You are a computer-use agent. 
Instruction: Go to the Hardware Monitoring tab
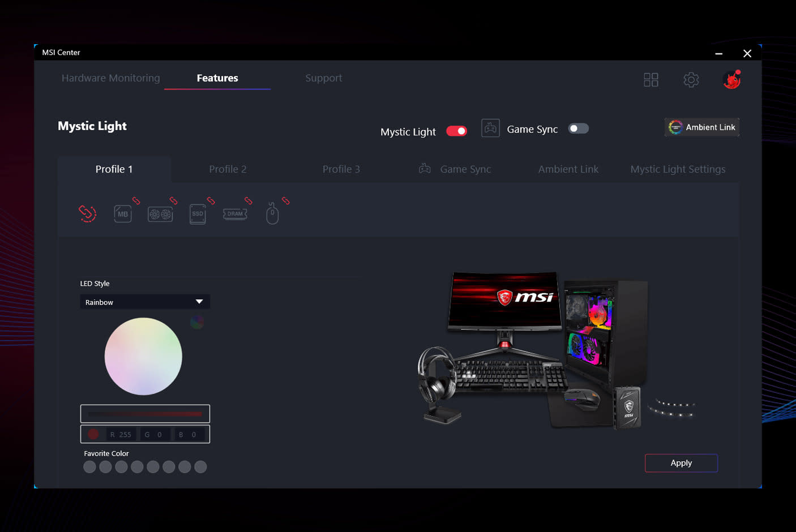point(111,78)
